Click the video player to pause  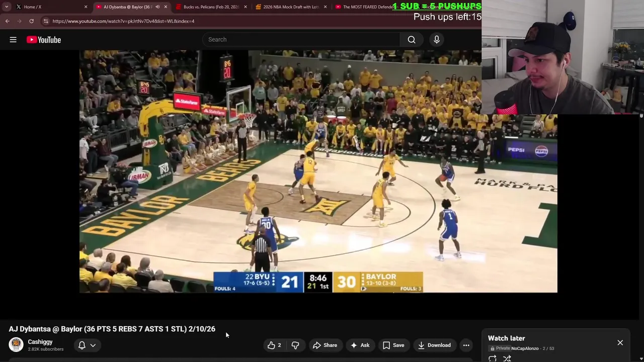pyautogui.click(x=318, y=171)
